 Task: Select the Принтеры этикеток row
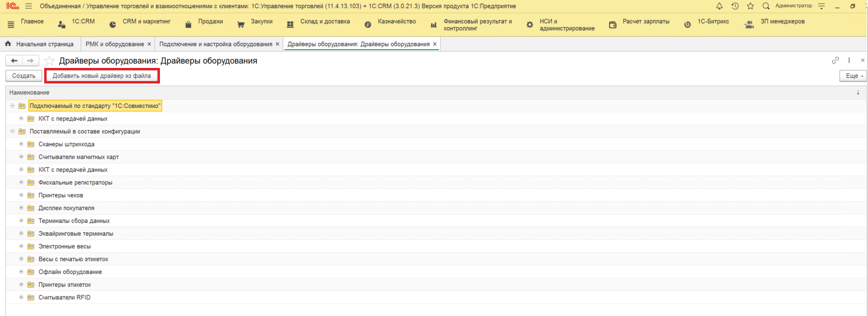tap(65, 285)
